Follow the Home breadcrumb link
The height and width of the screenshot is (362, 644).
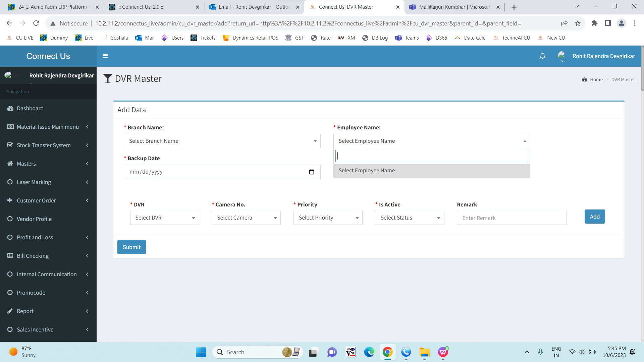pyautogui.click(x=596, y=79)
